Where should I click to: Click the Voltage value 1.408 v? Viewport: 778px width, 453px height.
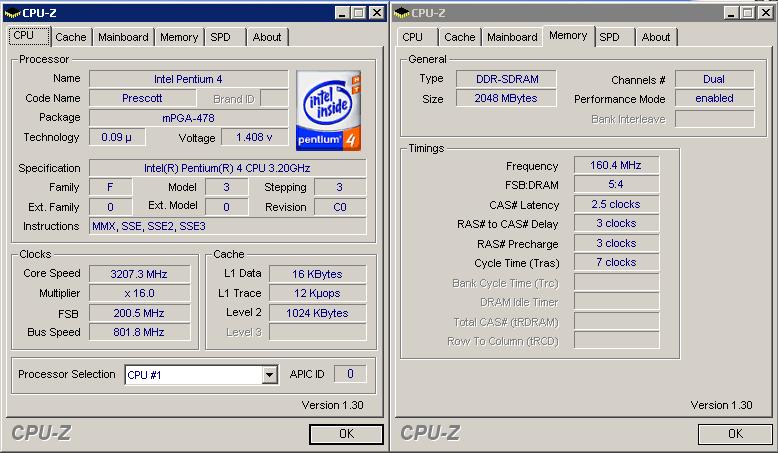pos(255,137)
